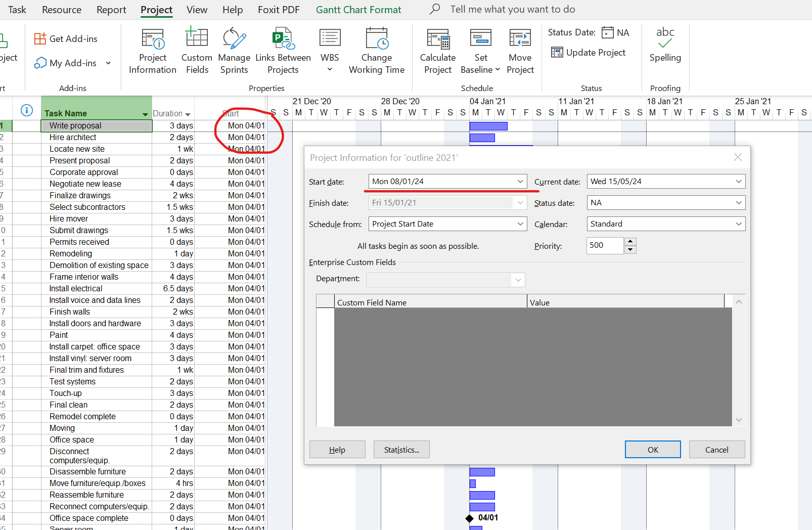Click the Tell me what you want search box
The height and width of the screenshot is (530, 812).
coord(512,9)
